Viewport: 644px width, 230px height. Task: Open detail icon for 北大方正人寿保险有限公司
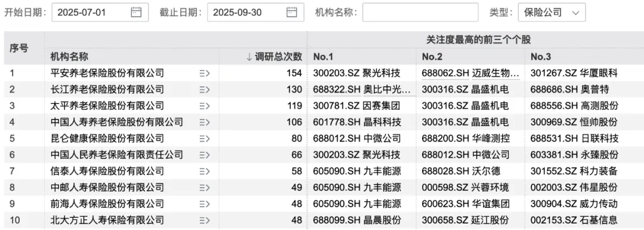pyautogui.click(x=205, y=220)
